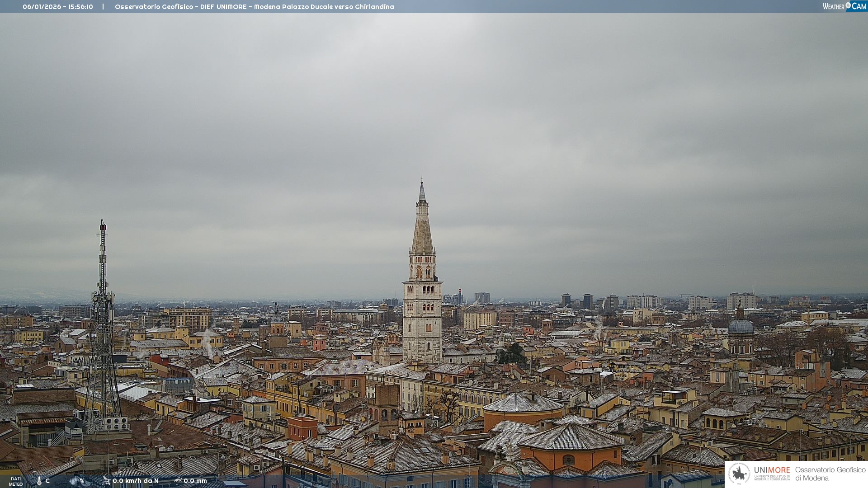The width and height of the screenshot is (868, 488).
Task: Click the wind speed windsock icon
Action: click(x=106, y=481)
